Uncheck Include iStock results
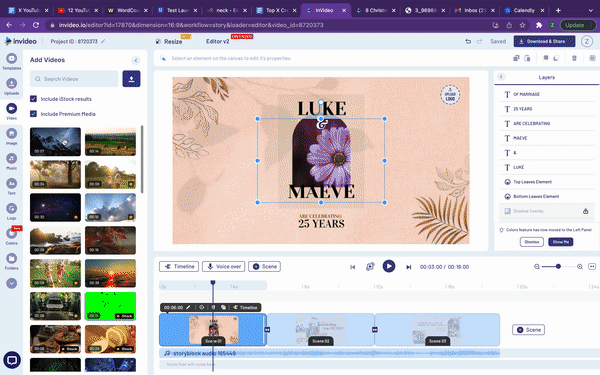 point(33,99)
